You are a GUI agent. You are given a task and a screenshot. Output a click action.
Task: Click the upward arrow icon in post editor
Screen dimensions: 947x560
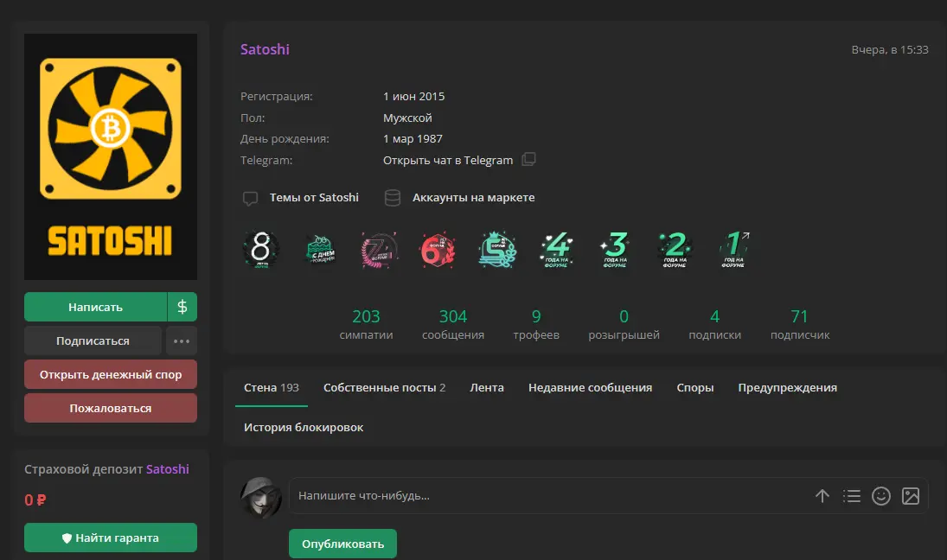(x=822, y=496)
